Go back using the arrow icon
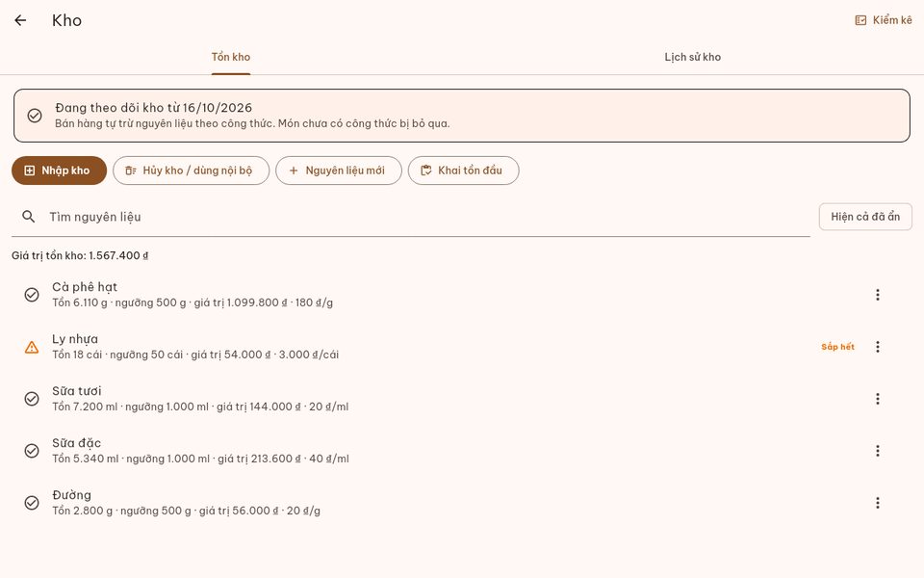The height and width of the screenshot is (578, 924). [20, 20]
